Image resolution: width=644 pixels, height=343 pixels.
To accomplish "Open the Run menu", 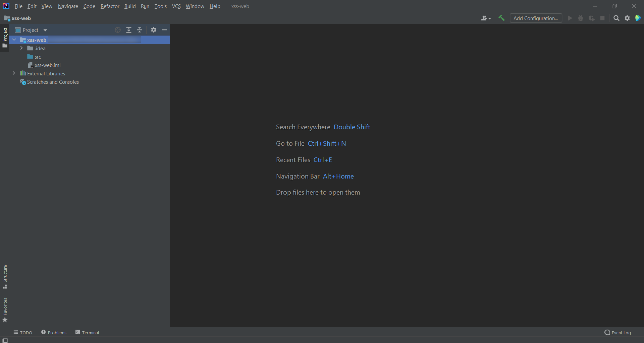I will tap(145, 6).
